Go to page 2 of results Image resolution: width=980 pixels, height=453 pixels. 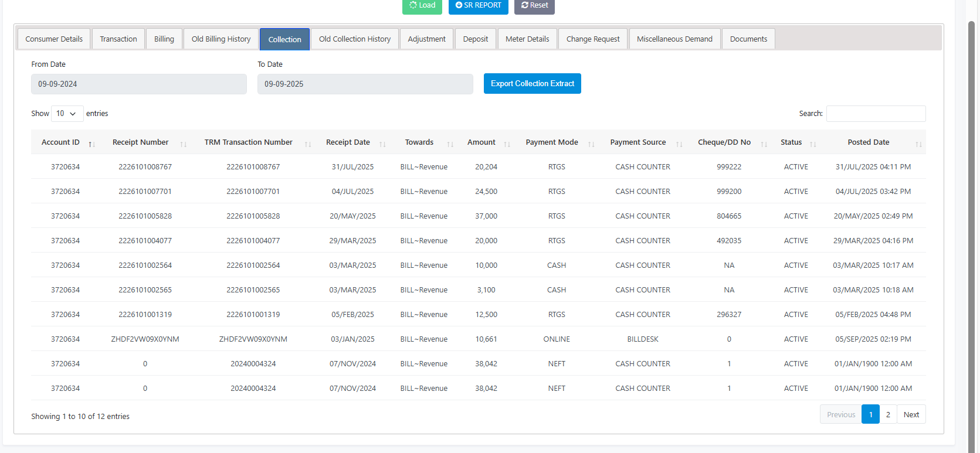(888, 414)
